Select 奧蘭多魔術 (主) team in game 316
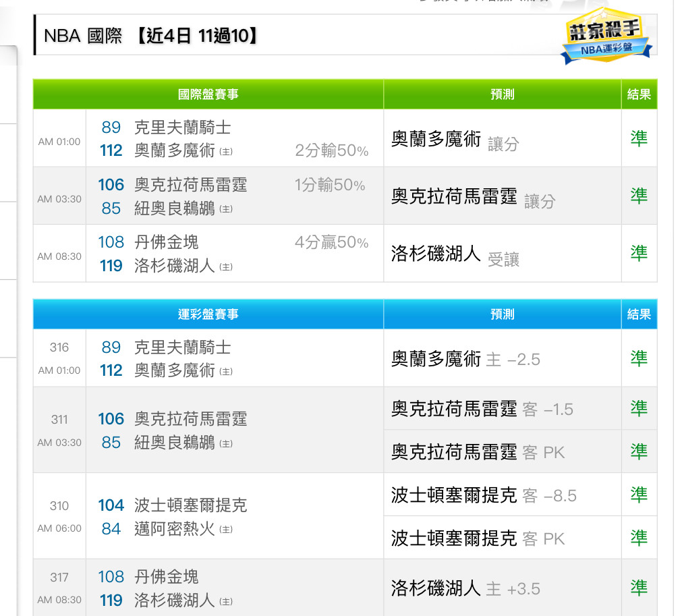 pyautogui.click(x=183, y=370)
